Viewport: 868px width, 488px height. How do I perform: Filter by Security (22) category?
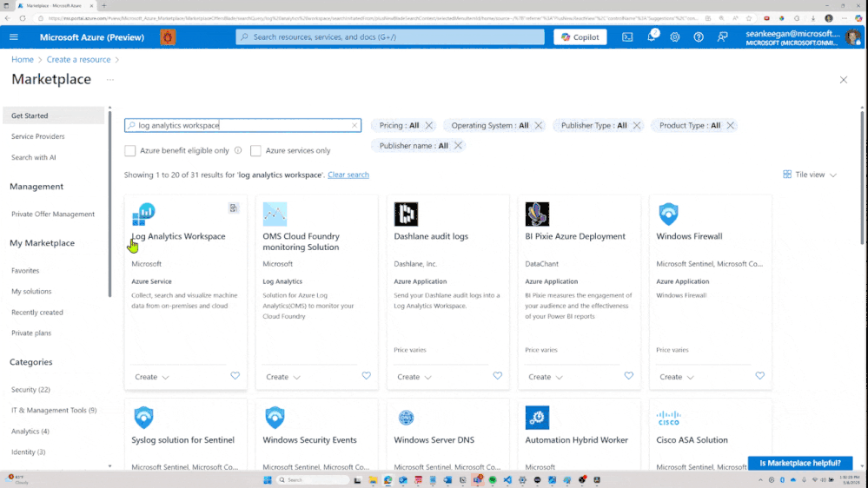pos(30,390)
